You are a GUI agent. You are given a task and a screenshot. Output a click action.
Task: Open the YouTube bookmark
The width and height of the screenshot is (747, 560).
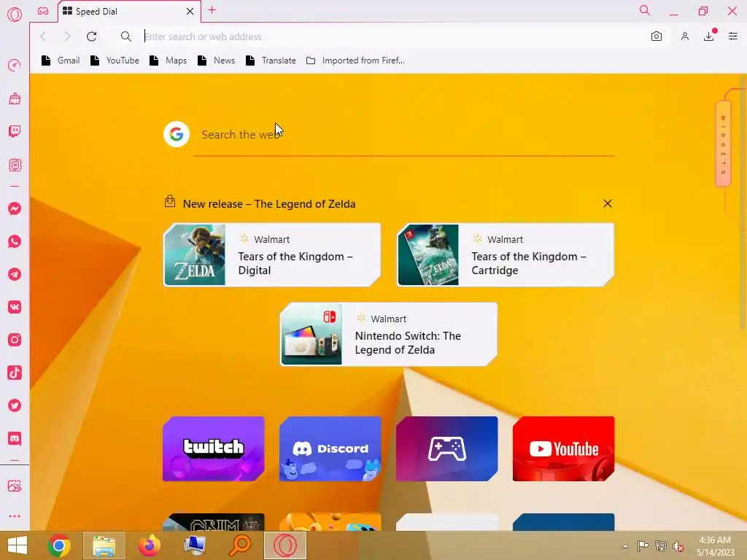115,61
